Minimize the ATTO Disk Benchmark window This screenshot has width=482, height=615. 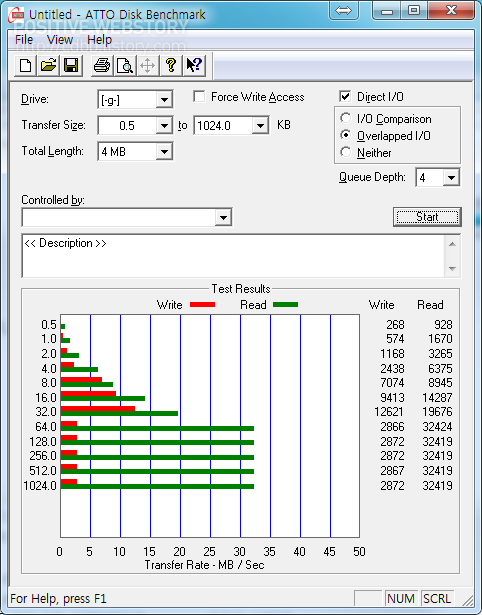(x=387, y=11)
